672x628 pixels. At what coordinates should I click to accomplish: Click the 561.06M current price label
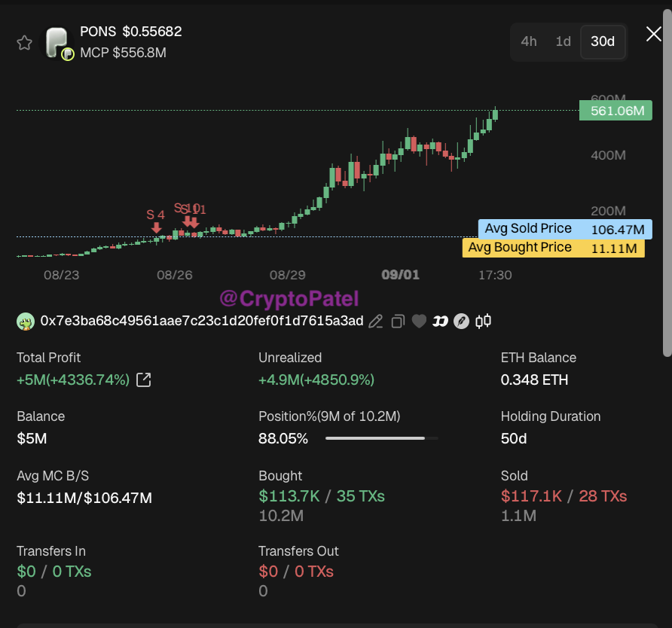pyautogui.click(x=615, y=111)
